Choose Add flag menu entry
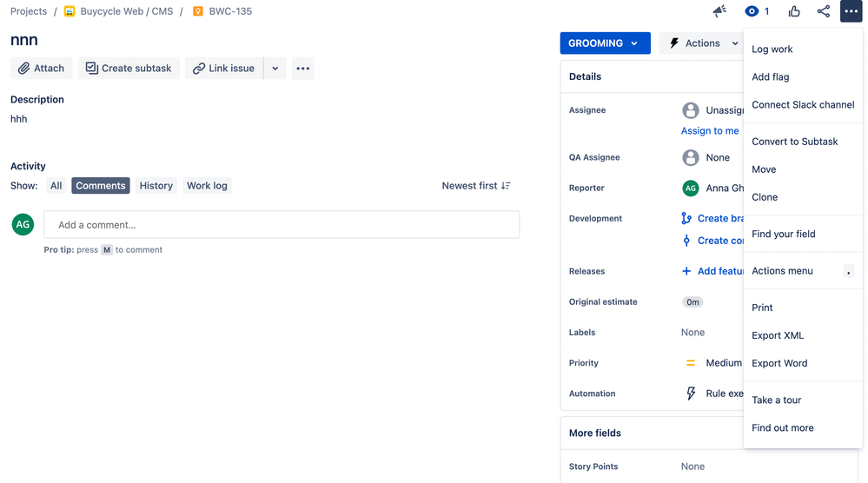The image size is (868, 483). (803, 77)
